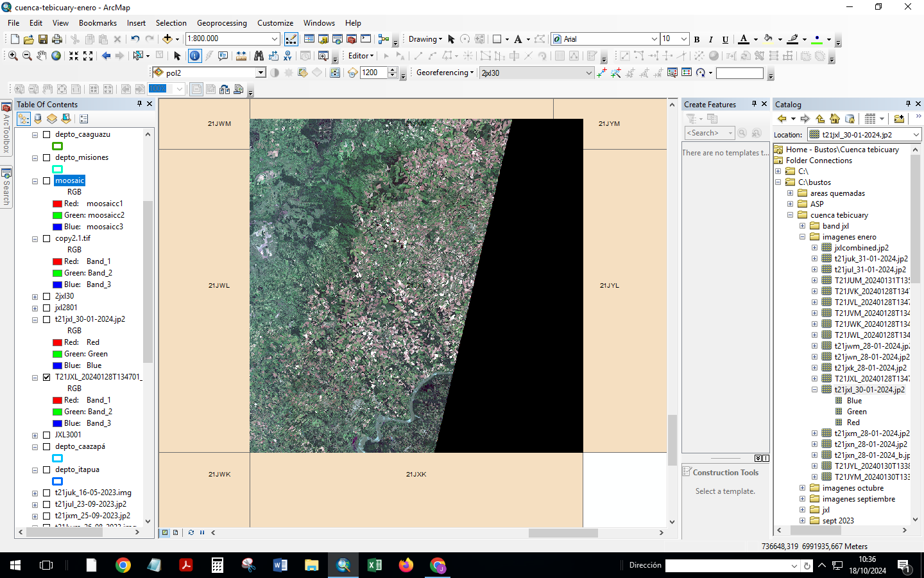Click the Go To XY tool
The height and width of the screenshot is (578, 924).
point(287,56)
